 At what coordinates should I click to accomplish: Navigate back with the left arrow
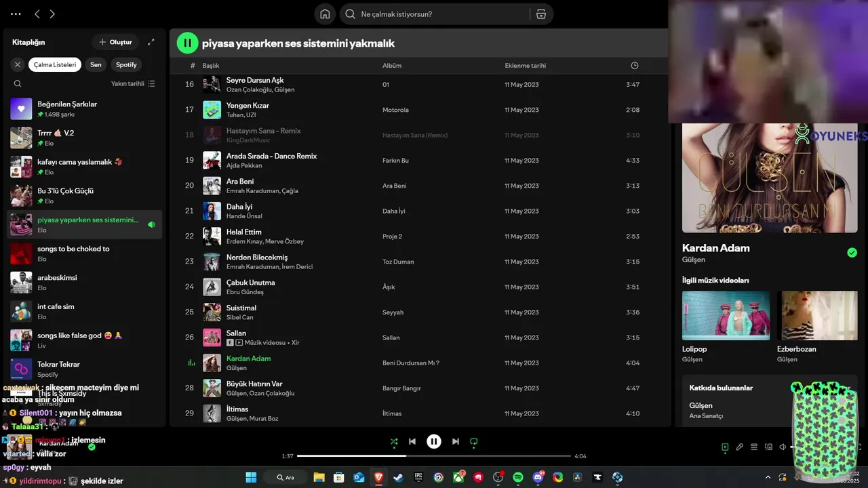click(x=37, y=14)
